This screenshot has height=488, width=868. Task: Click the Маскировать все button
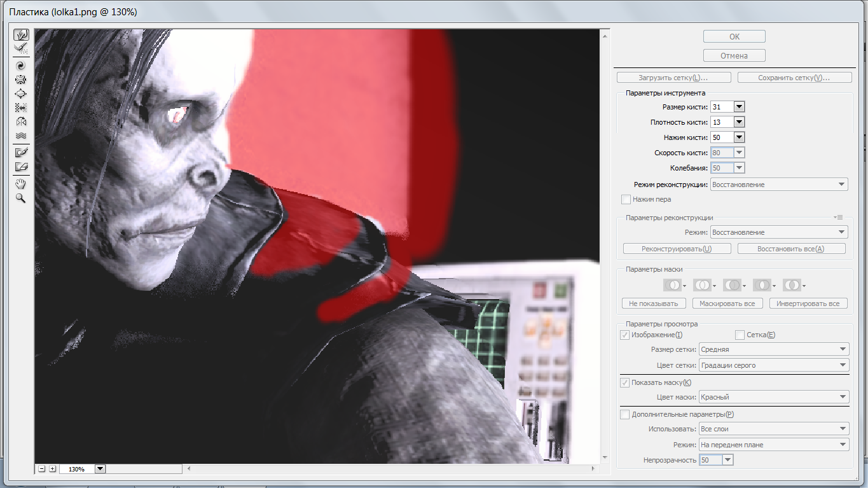(x=727, y=303)
